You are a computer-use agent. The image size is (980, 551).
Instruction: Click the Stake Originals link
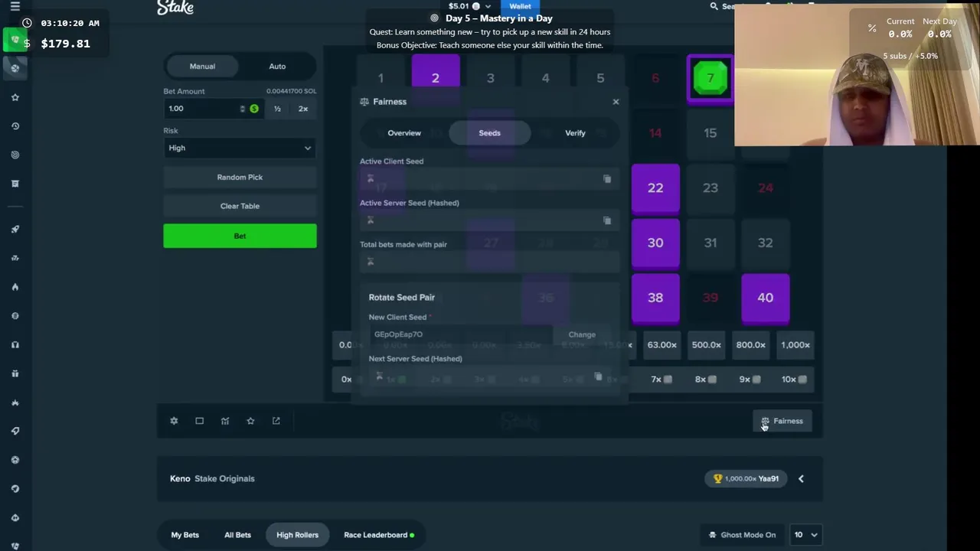point(224,479)
